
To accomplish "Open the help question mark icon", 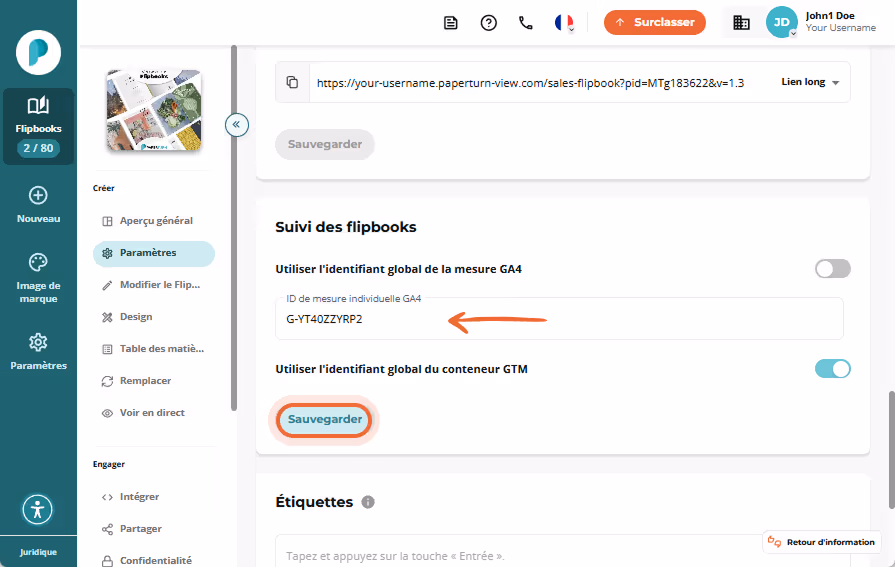I will pyautogui.click(x=489, y=23).
